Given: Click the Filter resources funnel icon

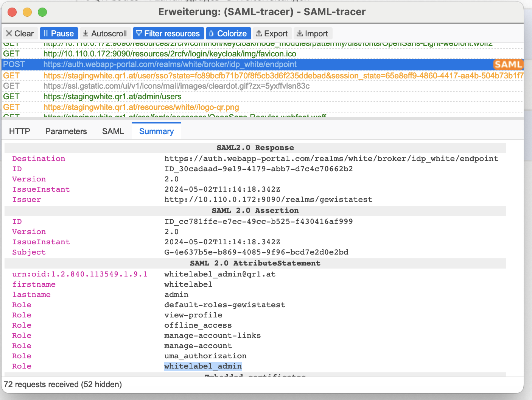Looking at the screenshot, I should click(x=139, y=33).
